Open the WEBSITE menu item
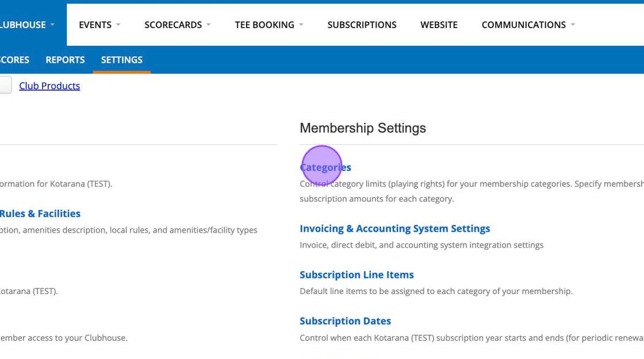This screenshot has width=644, height=359. point(439,25)
